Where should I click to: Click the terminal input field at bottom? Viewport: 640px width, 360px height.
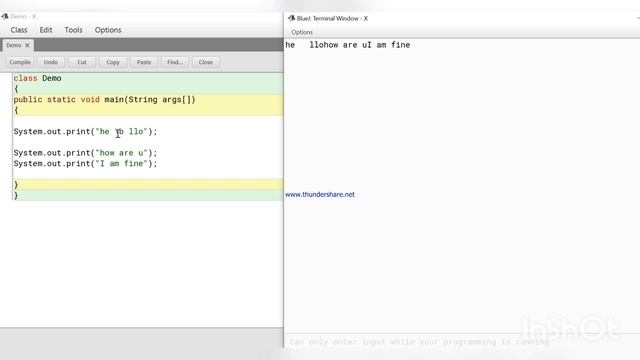point(461,342)
